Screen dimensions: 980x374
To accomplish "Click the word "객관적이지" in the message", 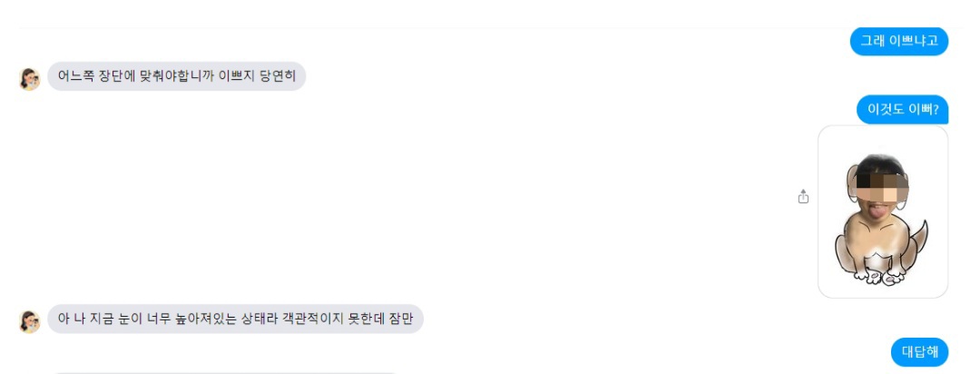I will pos(299,319).
